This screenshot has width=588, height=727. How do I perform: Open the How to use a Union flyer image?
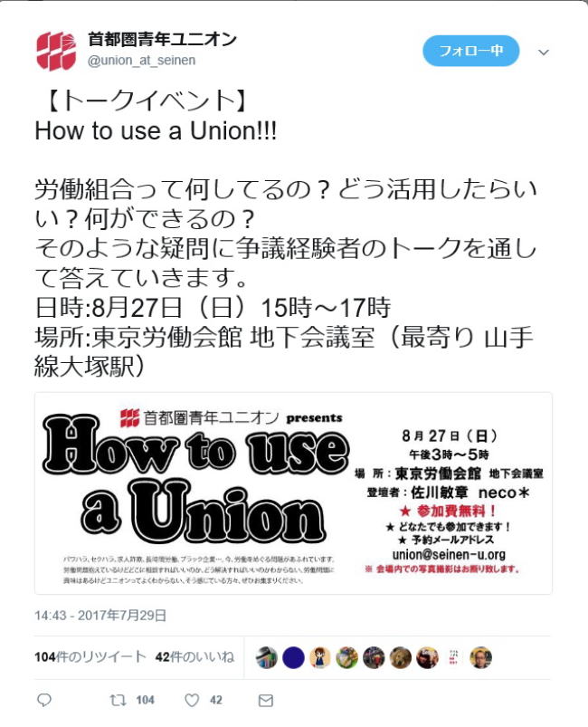293,493
